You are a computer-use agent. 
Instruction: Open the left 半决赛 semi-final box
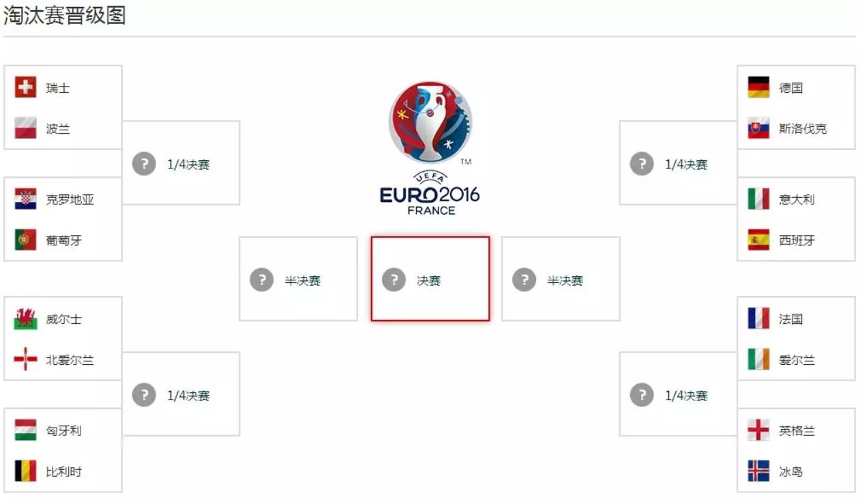[298, 278]
